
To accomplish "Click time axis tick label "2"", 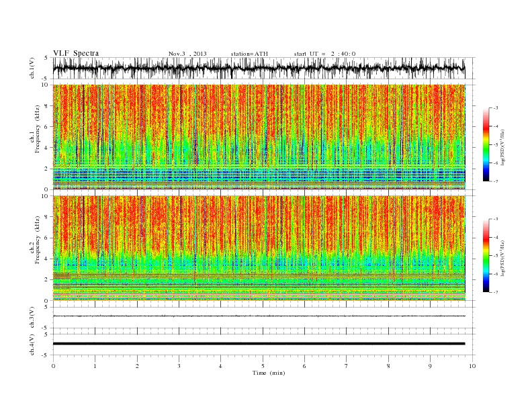I will 137,366.
